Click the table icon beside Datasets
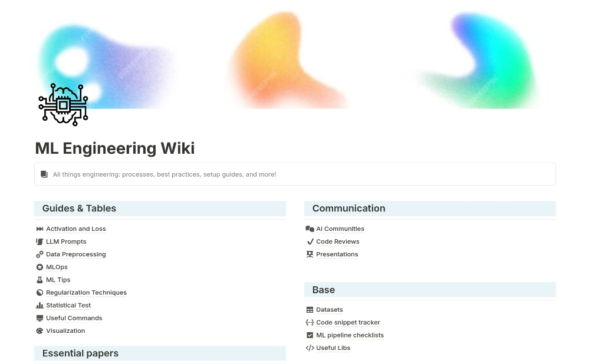 [310, 310]
